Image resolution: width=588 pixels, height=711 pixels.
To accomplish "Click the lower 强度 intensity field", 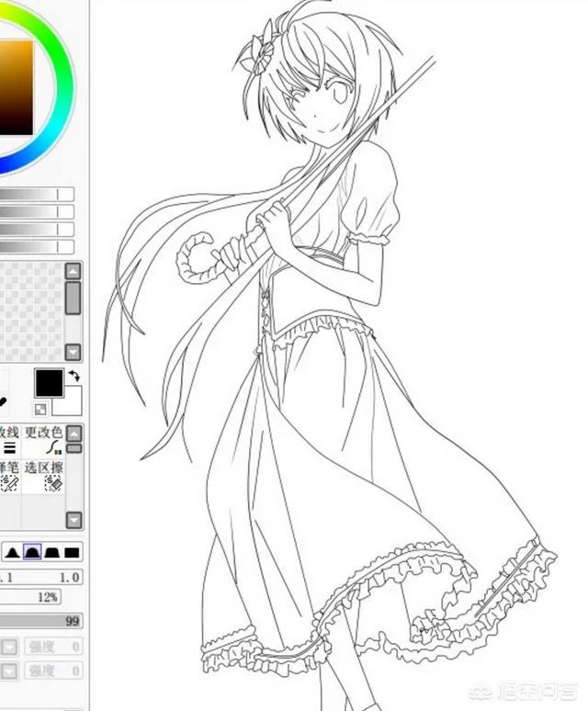I will point(53,671).
